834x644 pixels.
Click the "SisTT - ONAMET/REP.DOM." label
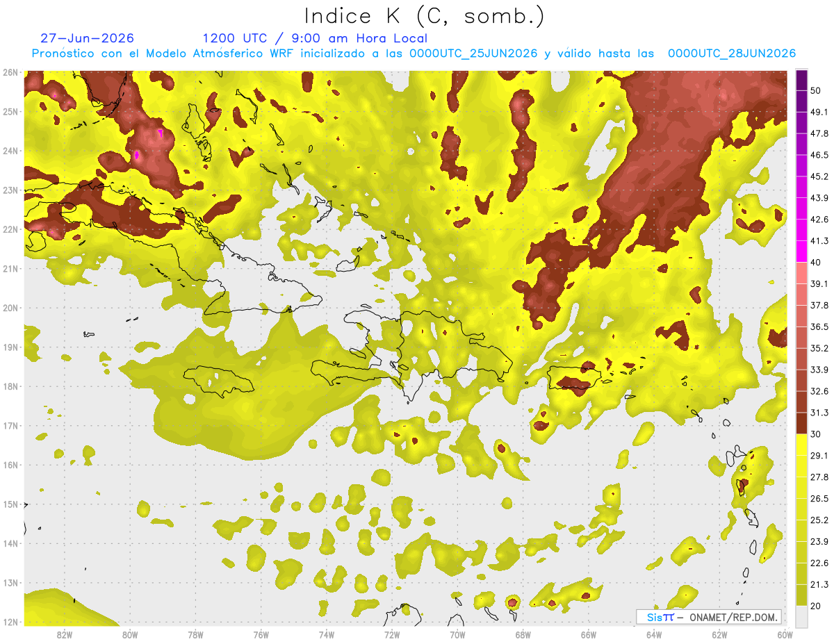(709, 617)
